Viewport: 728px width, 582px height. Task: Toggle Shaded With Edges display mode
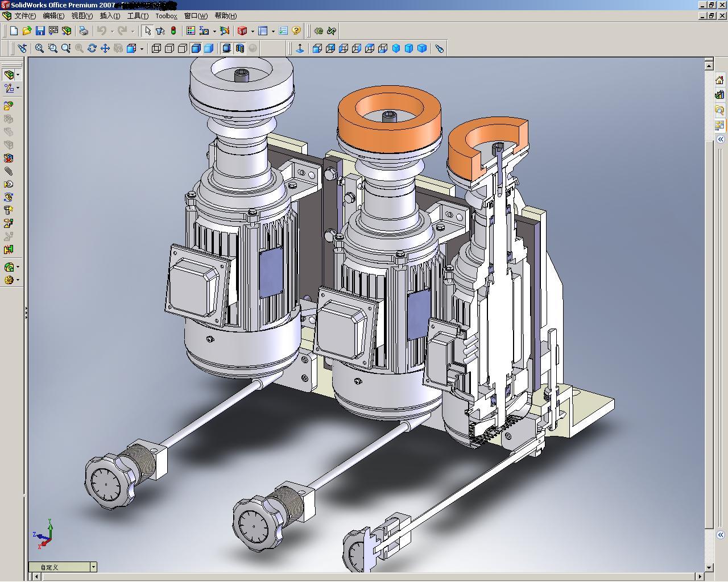[196, 48]
